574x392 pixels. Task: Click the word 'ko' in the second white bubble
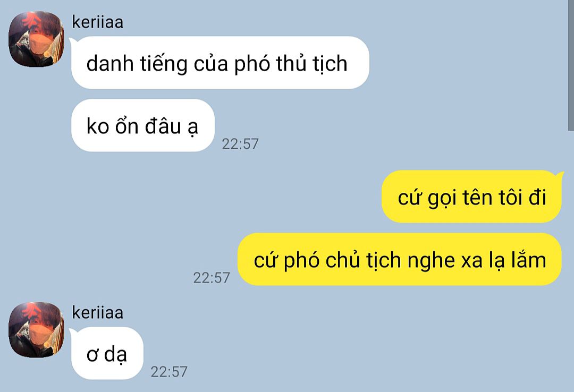(98, 126)
